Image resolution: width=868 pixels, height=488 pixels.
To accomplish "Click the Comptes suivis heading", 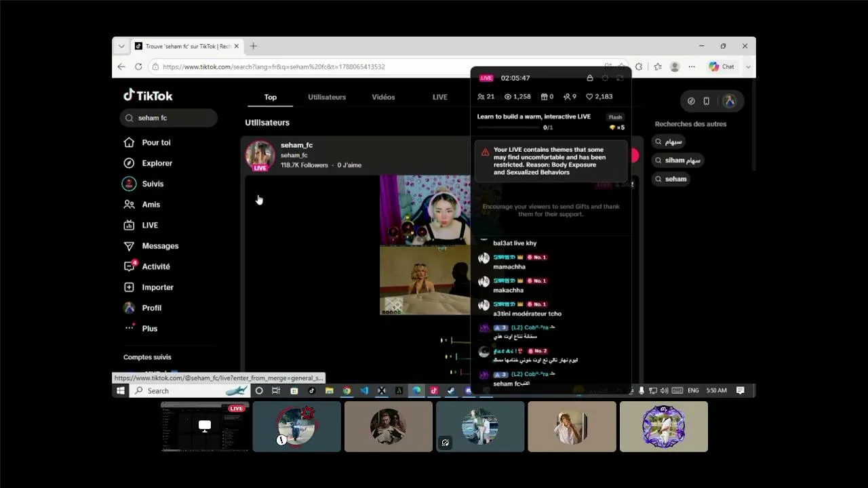I will click(147, 357).
